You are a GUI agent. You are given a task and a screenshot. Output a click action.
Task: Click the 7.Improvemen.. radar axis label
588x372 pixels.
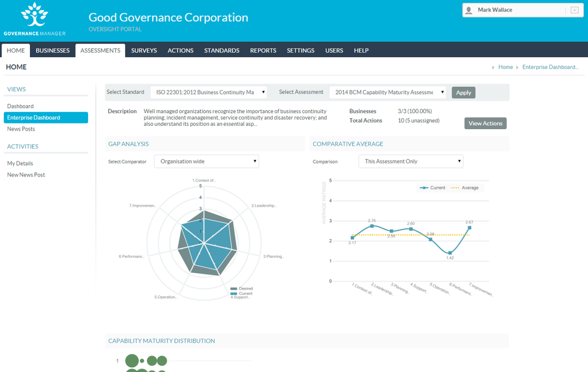[143, 206]
